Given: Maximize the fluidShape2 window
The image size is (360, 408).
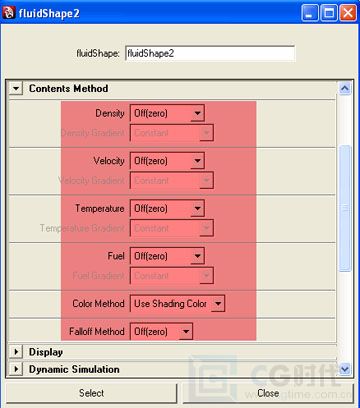Looking at the screenshot, I should pos(329,13).
